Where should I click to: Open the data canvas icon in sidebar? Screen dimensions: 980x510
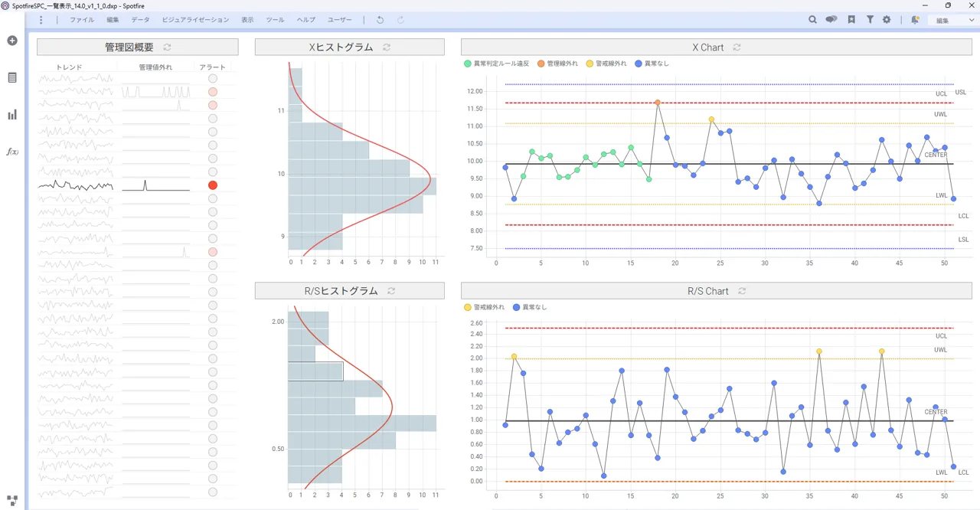pyautogui.click(x=12, y=500)
